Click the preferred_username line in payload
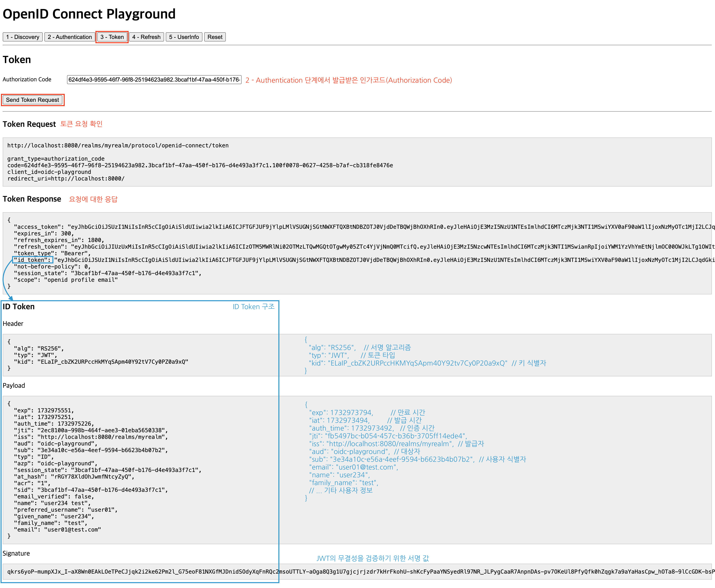The height and width of the screenshot is (588, 715). pyautogui.click(x=66, y=510)
